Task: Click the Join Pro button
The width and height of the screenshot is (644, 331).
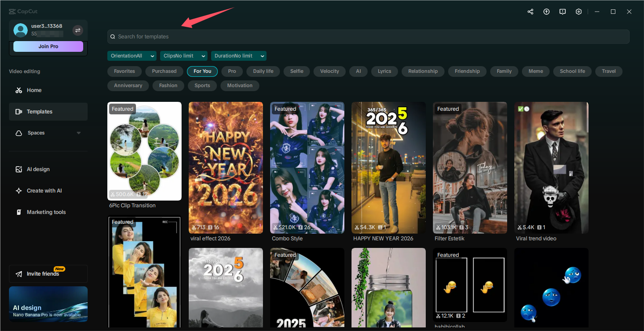Action: point(48,46)
